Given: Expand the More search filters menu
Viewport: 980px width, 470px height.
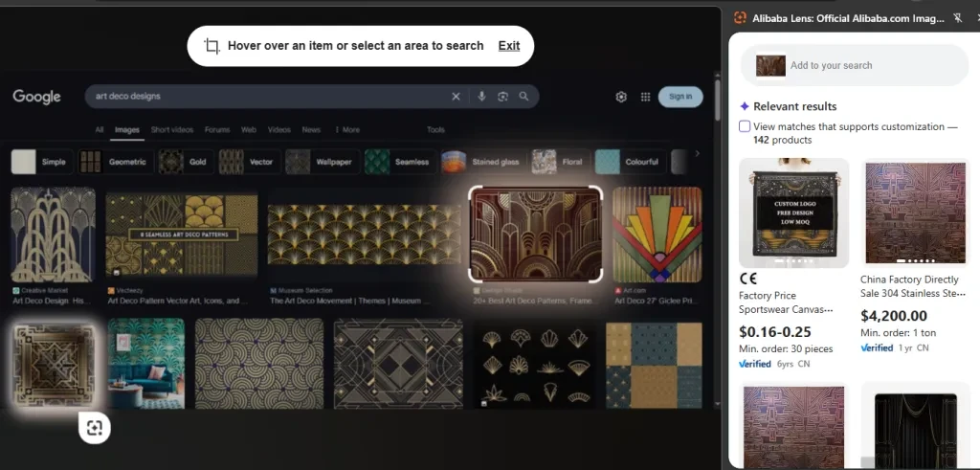Looking at the screenshot, I should pos(347,130).
